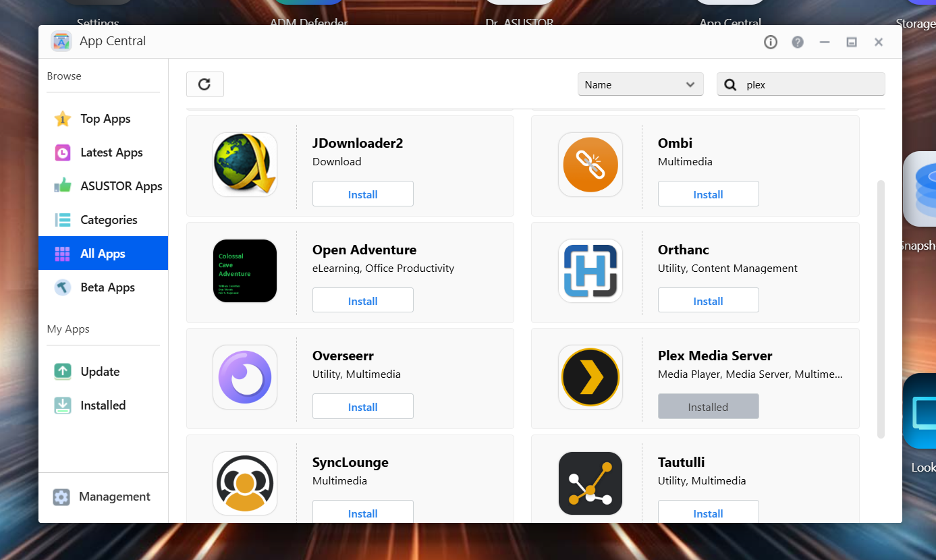The height and width of the screenshot is (560, 936).
Task: Open the App Central info icon
Action: coord(771,42)
